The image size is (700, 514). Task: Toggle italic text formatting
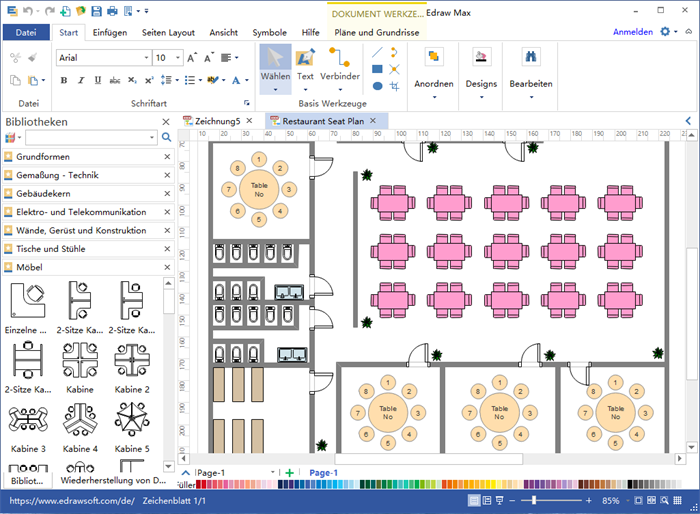coord(81,80)
